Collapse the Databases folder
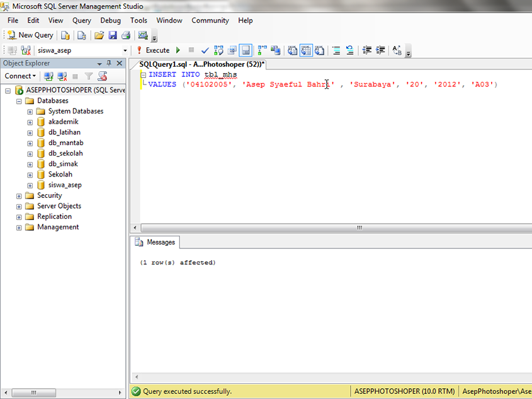 [x=19, y=101]
